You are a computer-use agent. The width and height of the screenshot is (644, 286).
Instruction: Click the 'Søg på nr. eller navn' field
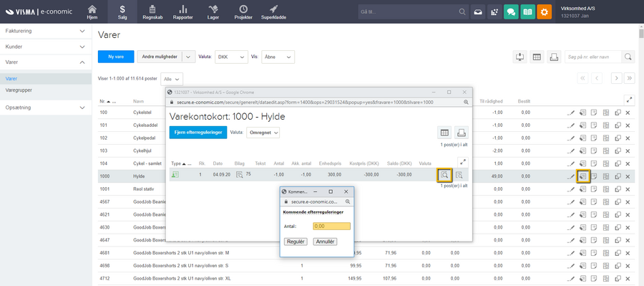[593, 57]
